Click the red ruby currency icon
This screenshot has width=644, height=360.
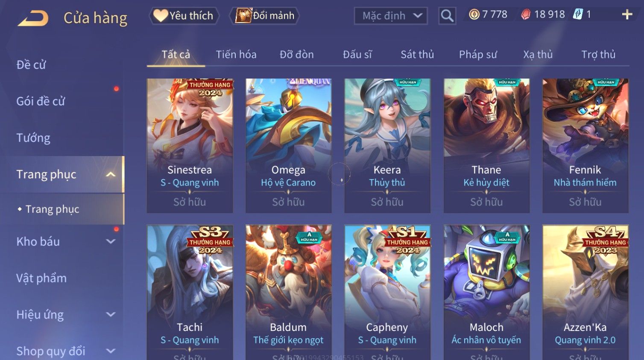point(526,15)
